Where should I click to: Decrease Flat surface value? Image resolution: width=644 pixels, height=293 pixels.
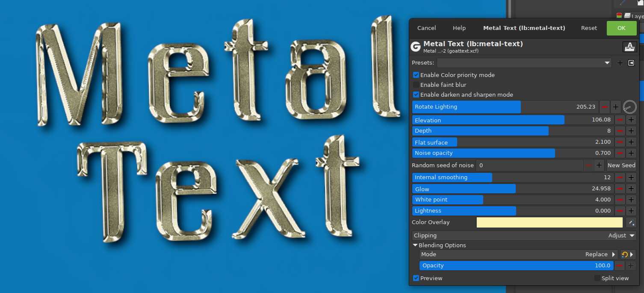620,142
